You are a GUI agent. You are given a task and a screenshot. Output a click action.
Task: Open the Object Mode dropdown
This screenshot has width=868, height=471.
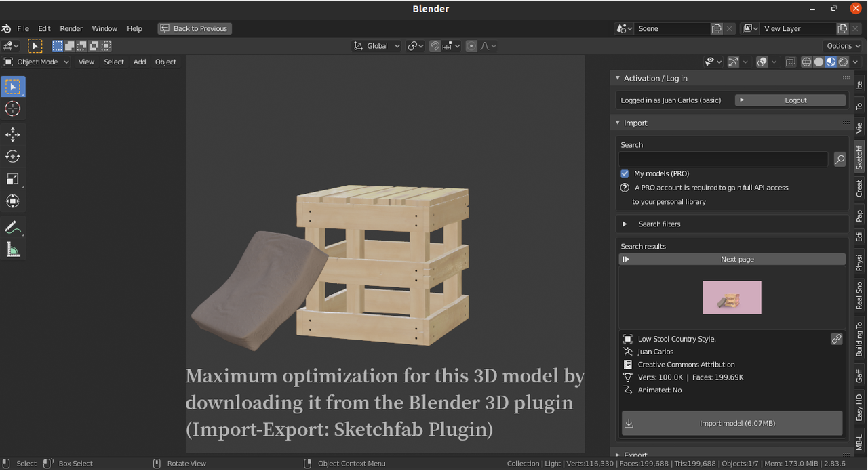(37, 62)
